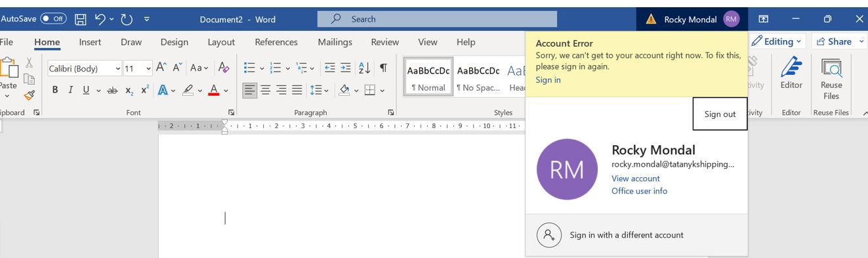Toggle strikethrough text
Screen dimensions: 868x258
pos(113,91)
